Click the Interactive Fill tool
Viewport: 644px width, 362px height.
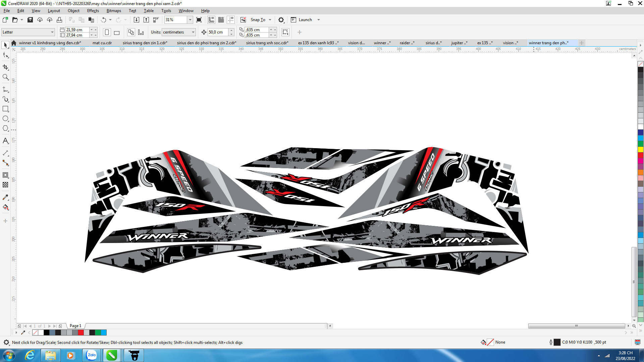5,207
